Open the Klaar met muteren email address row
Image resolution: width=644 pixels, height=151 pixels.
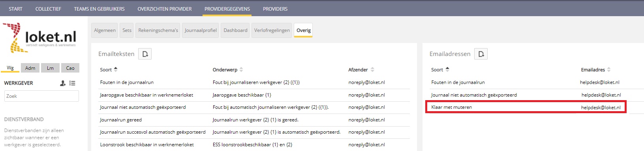coord(526,107)
